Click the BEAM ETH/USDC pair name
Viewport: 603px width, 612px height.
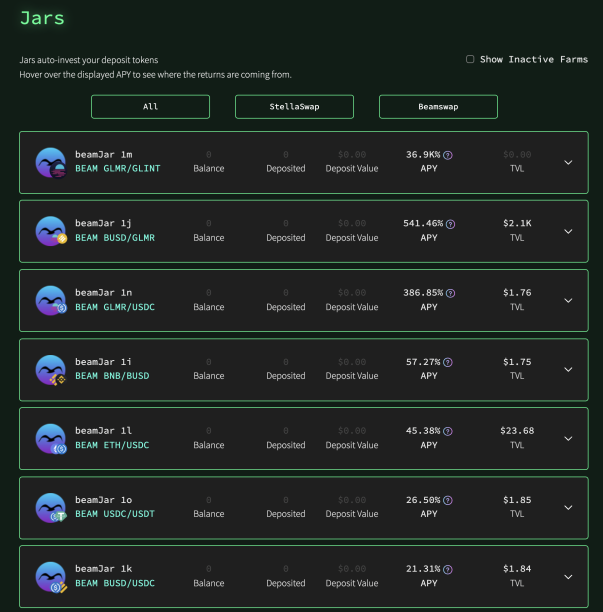112,445
